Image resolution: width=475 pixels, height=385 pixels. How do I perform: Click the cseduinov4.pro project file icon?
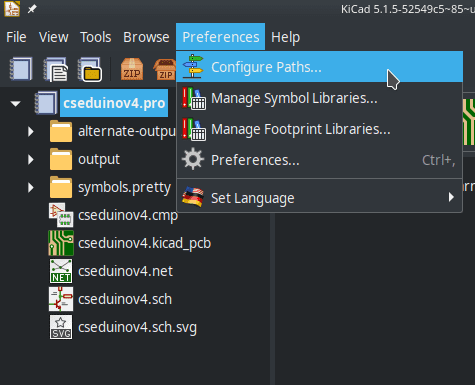[x=46, y=103]
